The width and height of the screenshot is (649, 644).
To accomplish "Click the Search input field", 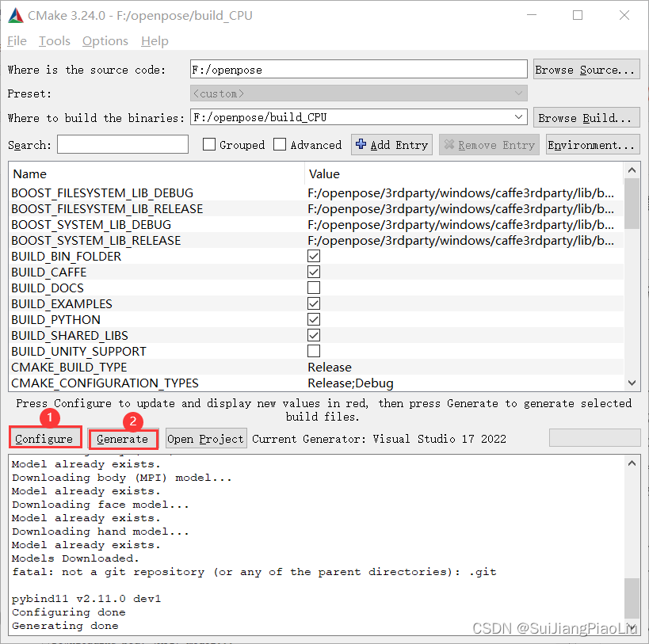I will coord(123,144).
